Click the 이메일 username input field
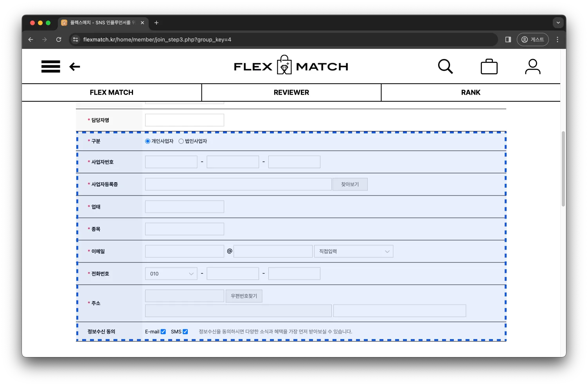Viewport: 588px width, 386px height. (185, 251)
